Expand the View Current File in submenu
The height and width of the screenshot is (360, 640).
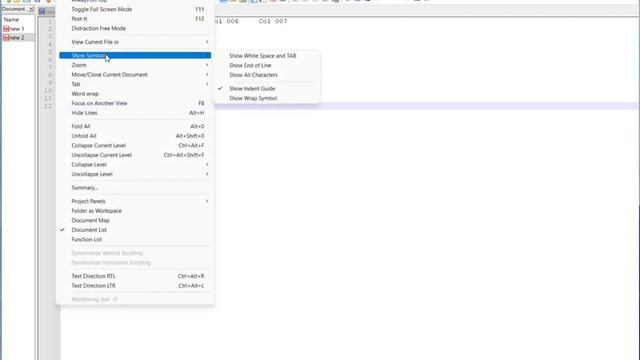[x=135, y=42]
